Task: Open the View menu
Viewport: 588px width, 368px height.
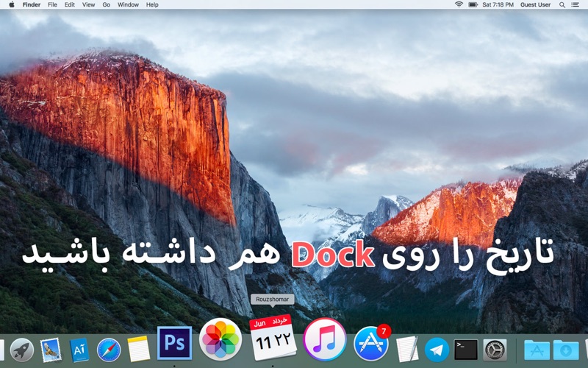Action: (x=88, y=4)
